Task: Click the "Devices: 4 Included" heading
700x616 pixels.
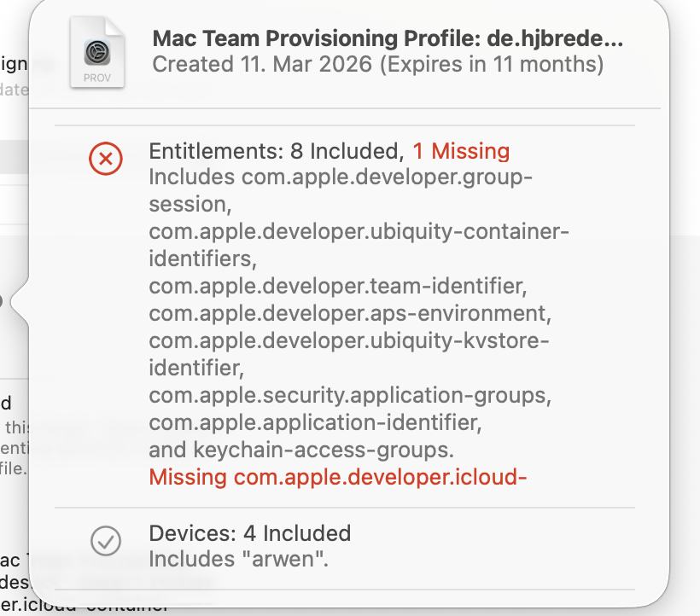Action: [250, 533]
